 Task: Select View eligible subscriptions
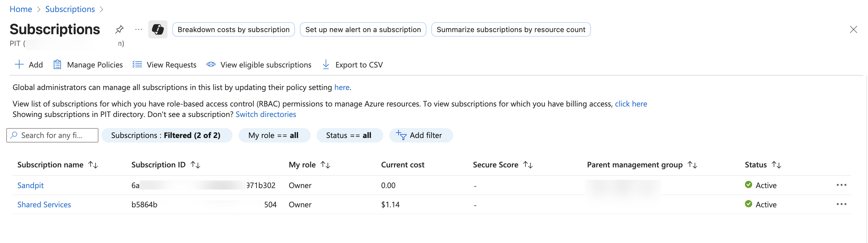259,64
